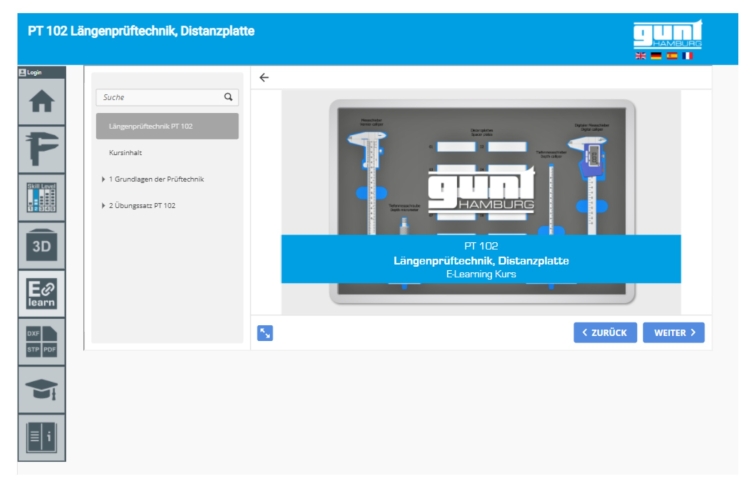Open 2 Übungssatz PT 102 chapter

(142, 206)
